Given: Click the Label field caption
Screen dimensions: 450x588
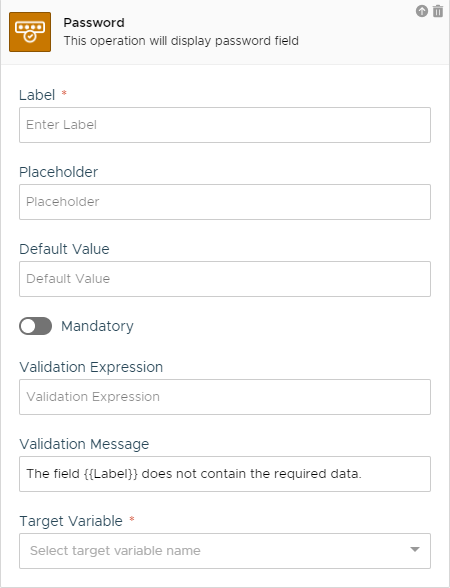Looking at the screenshot, I should point(37,95).
